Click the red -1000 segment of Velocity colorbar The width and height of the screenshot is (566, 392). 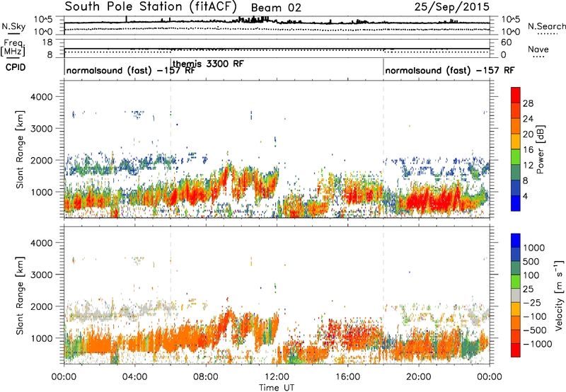point(516,350)
